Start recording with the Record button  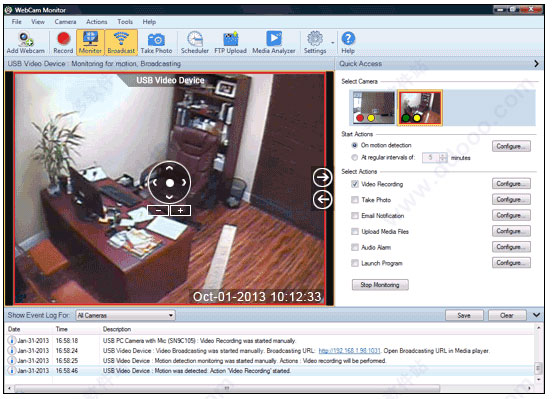pos(63,43)
